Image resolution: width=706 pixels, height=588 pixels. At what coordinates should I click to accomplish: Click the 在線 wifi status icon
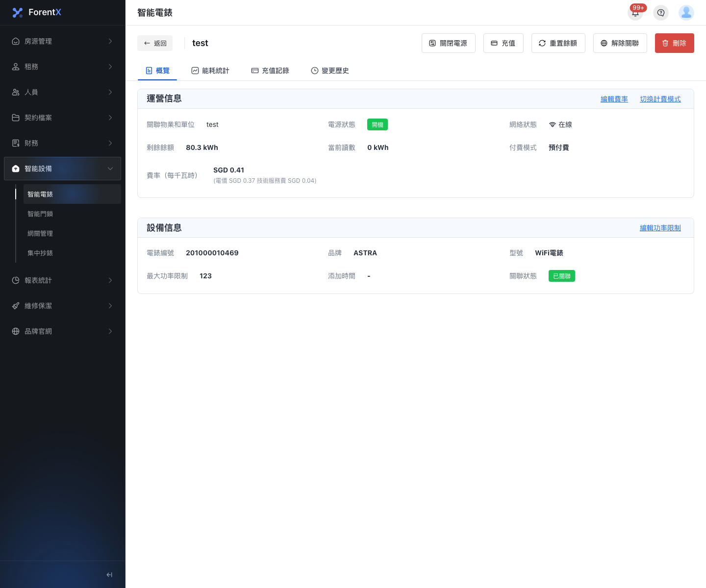click(553, 124)
